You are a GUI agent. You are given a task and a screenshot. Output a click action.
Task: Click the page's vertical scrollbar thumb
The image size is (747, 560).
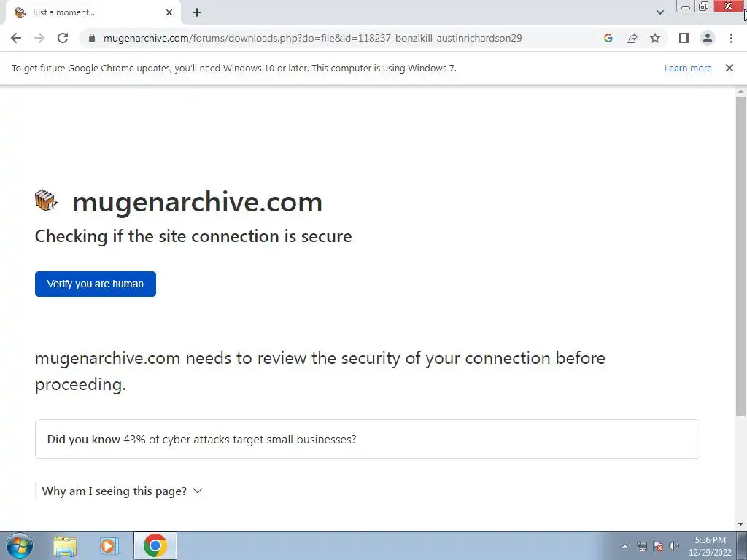point(741,256)
